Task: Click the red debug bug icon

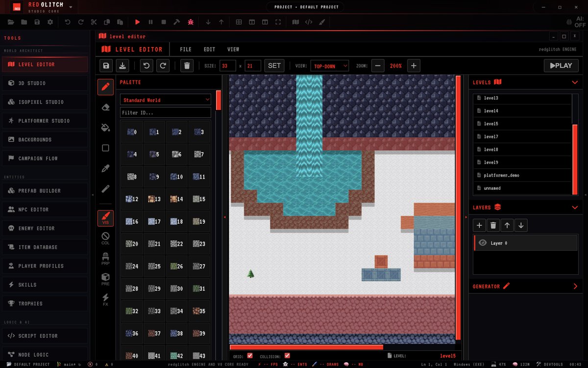Action: [x=190, y=22]
